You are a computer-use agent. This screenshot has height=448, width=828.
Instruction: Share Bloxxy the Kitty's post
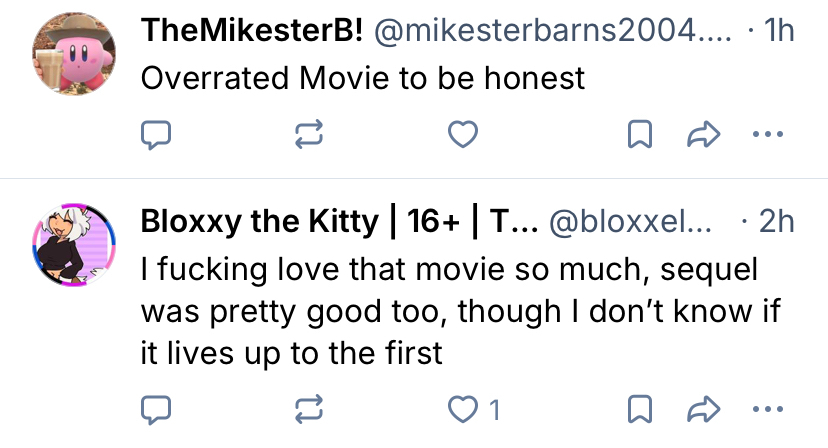(x=706, y=408)
